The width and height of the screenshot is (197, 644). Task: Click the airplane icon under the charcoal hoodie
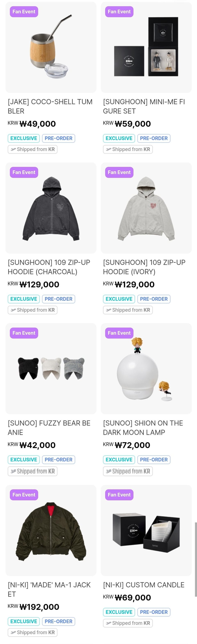point(13,310)
